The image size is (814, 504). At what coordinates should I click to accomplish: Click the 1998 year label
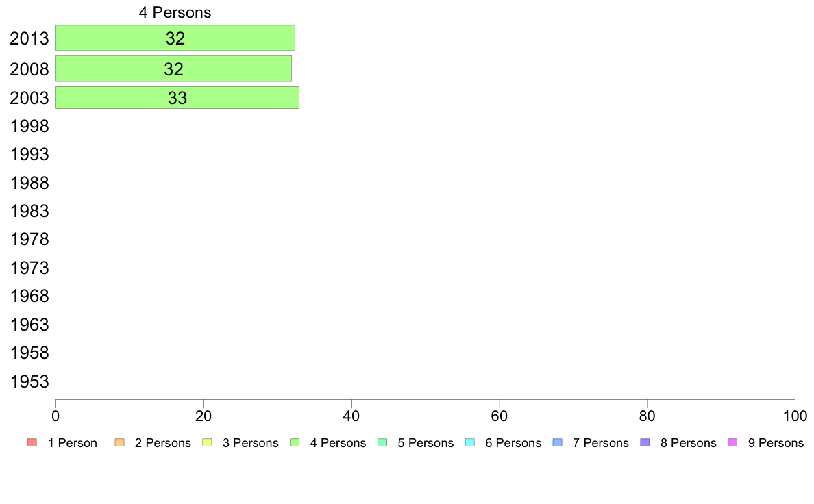tap(29, 126)
